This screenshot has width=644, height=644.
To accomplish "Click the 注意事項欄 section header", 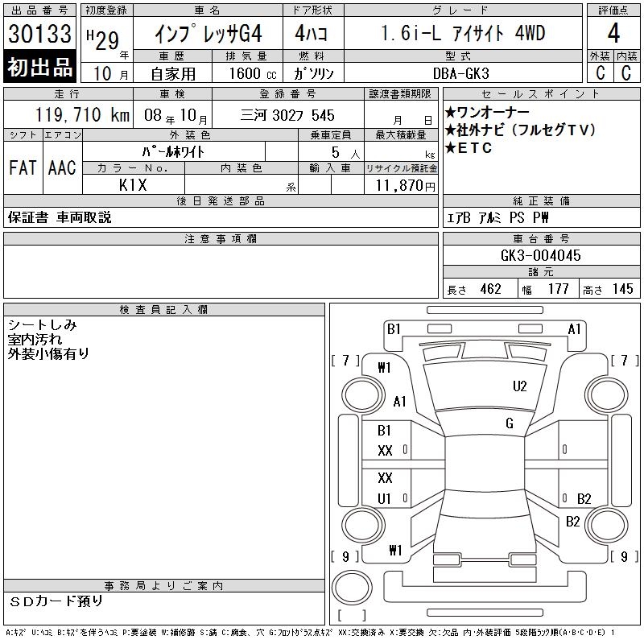I will click(x=221, y=239).
